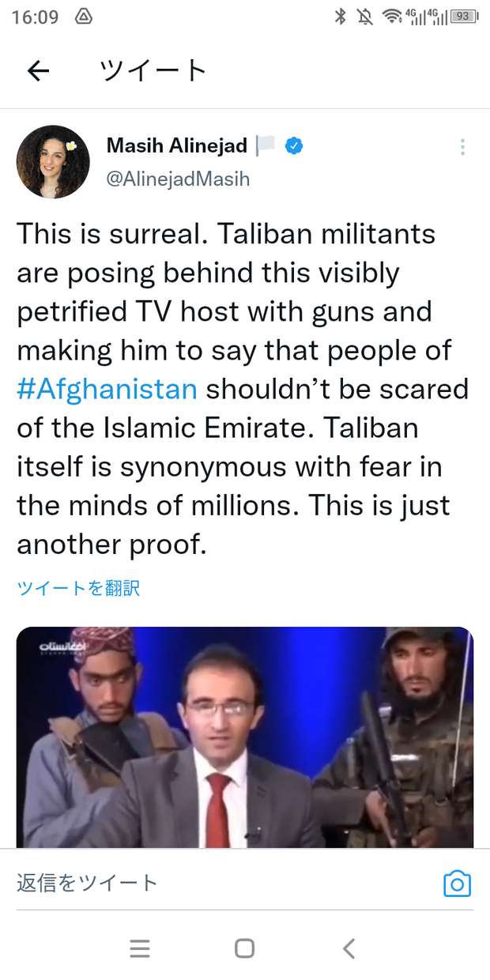Tap the triangle app icon in the status bar
Viewport: 490px width, 980px height.
(84, 16)
